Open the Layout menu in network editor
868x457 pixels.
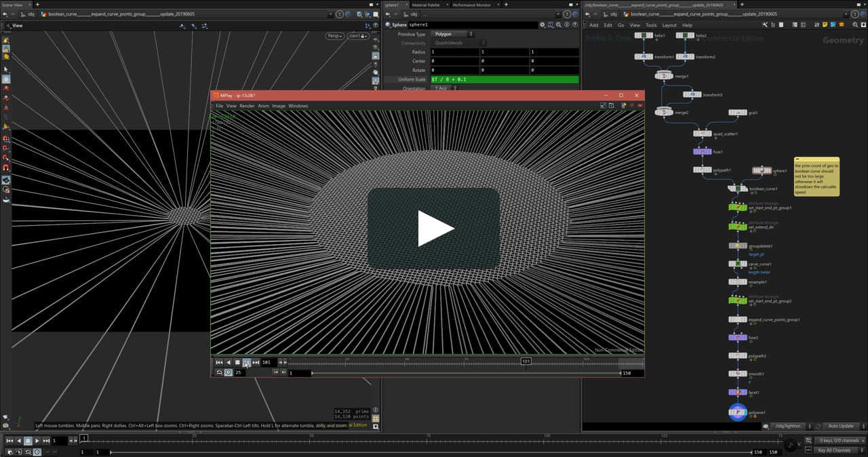pos(669,25)
